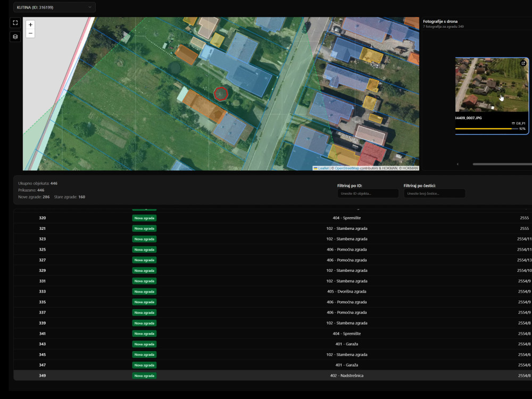
Task: Select table row with ID 331
Action: (x=273, y=281)
